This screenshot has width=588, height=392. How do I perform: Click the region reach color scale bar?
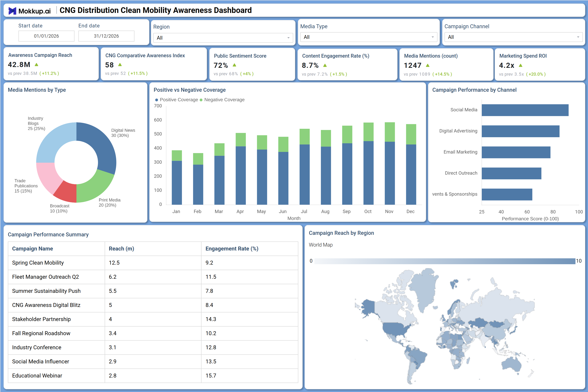pyautogui.click(x=445, y=261)
